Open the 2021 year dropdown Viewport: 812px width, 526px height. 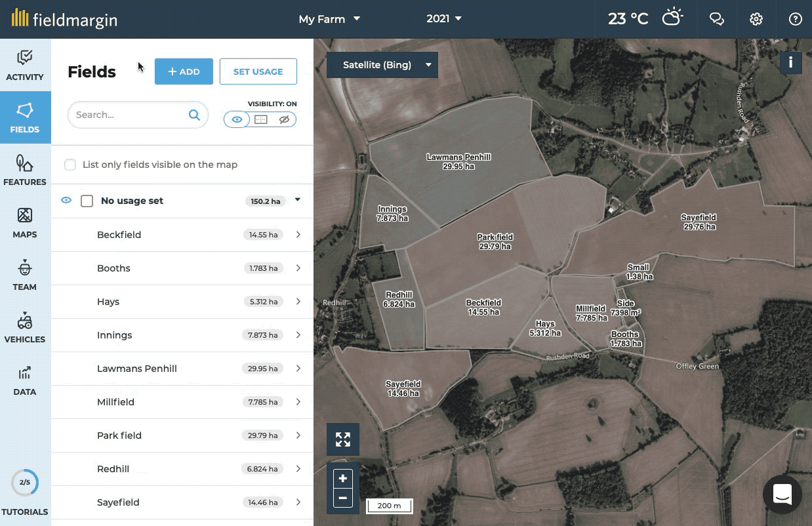(x=445, y=19)
